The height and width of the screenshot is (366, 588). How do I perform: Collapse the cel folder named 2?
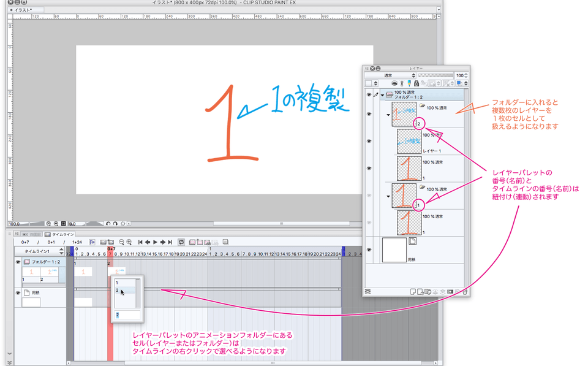tap(388, 114)
